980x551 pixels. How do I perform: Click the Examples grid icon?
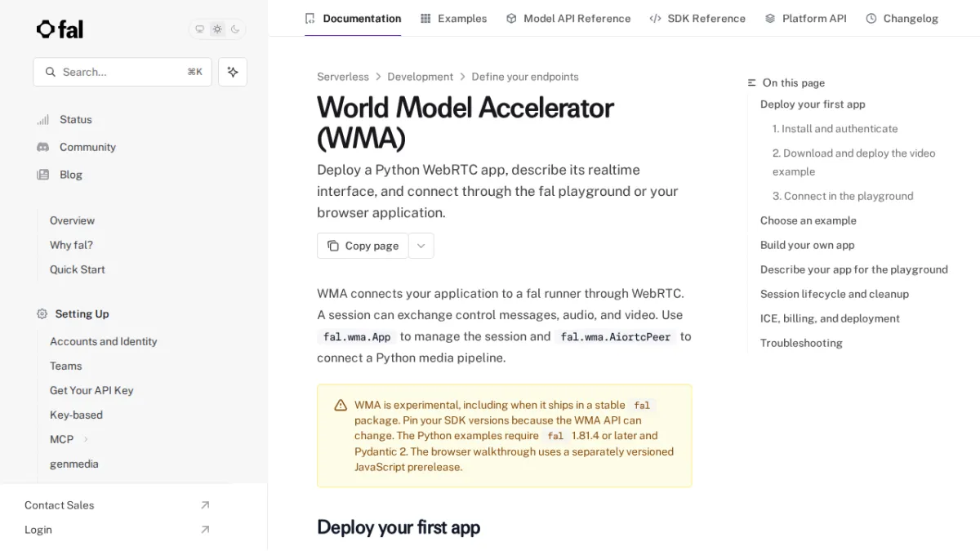(x=425, y=18)
